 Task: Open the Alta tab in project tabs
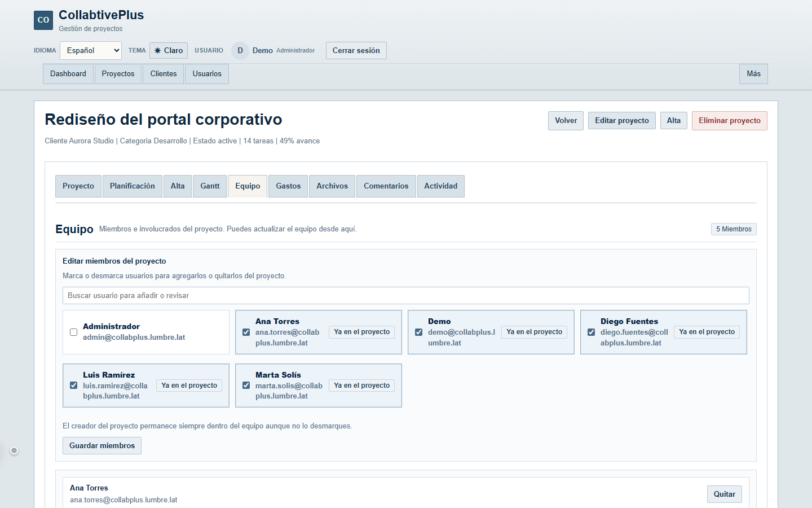click(x=178, y=186)
